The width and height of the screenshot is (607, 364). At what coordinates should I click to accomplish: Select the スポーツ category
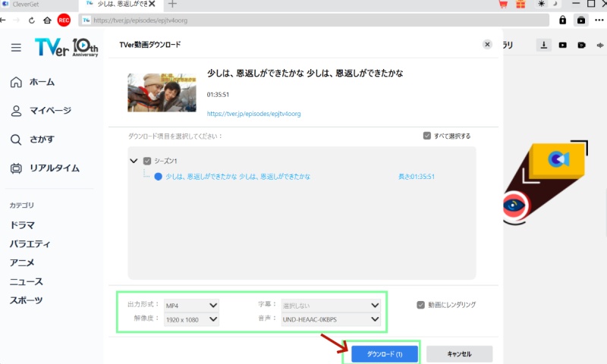click(x=27, y=300)
